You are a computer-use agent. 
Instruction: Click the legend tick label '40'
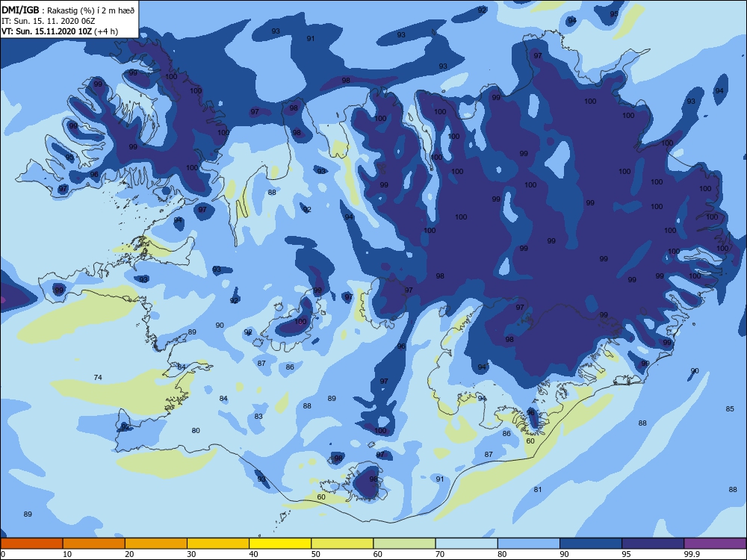point(253,554)
